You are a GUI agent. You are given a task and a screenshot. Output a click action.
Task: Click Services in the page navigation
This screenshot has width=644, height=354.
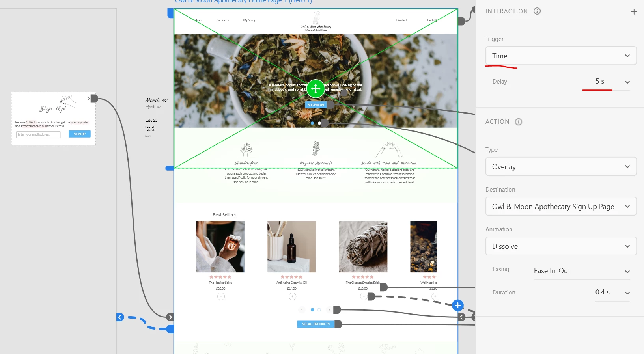click(223, 20)
